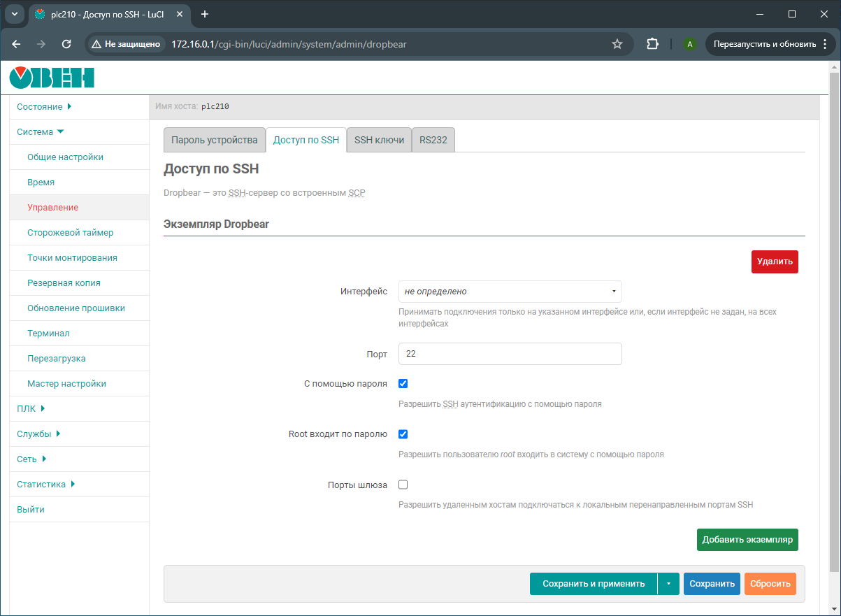Open the arrow next to 'Сохранить и применить'
The height and width of the screenshot is (616, 841).
(x=668, y=584)
